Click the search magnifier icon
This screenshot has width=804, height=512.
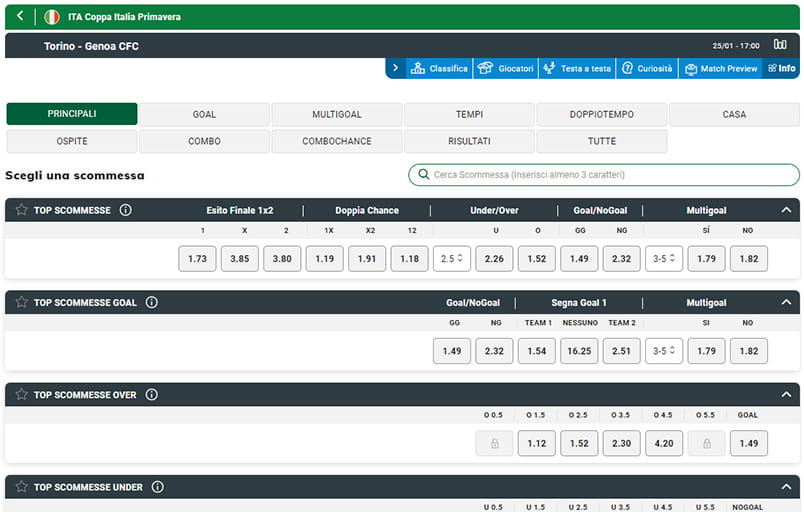pyautogui.click(x=424, y=174)
